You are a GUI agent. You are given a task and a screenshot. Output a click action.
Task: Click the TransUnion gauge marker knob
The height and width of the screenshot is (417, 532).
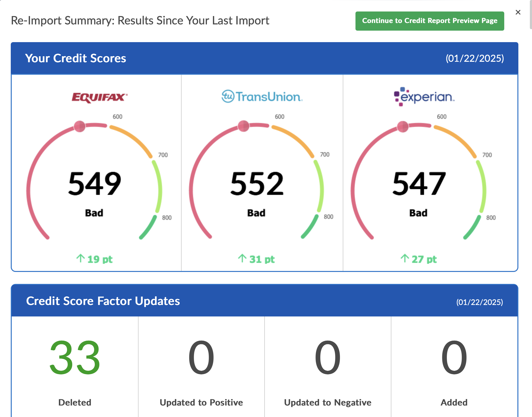tap(244, 126)
